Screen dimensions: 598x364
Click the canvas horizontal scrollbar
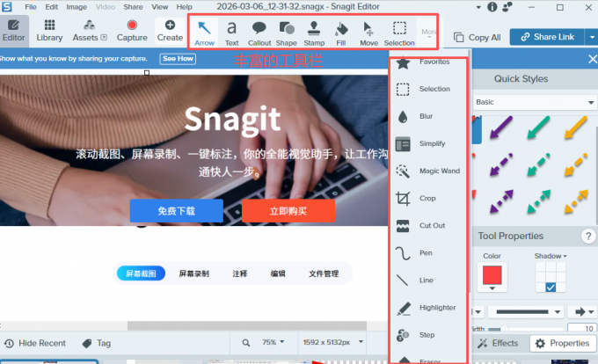pyautogui.click(x=247, y=325)
